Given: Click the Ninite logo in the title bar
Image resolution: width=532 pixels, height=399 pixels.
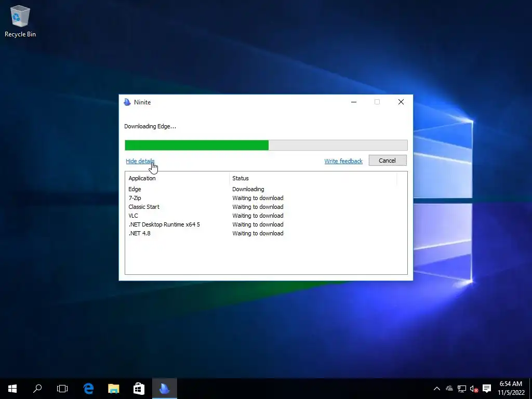Looking at the screenshot, I should [x=127, y=102].
